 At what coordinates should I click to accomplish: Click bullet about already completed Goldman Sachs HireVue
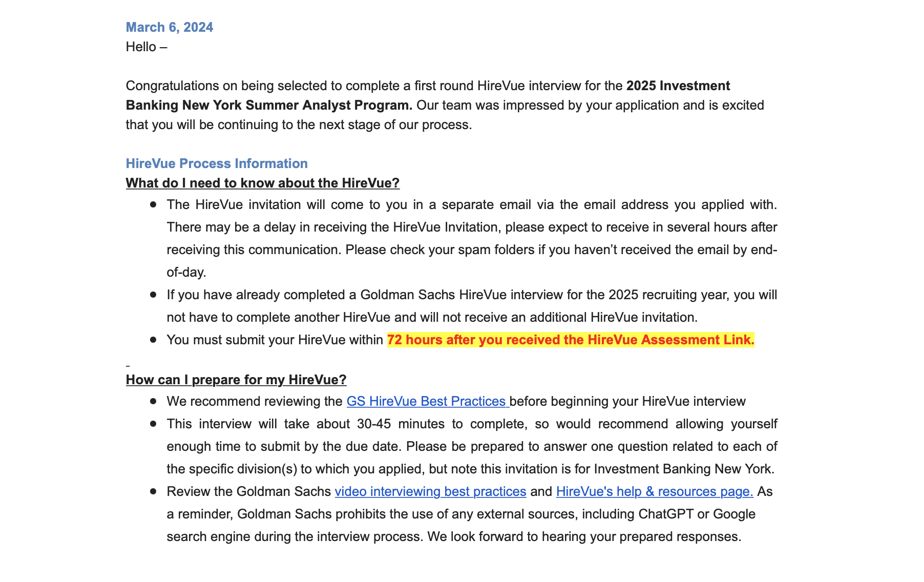click(x=472, y=306)
